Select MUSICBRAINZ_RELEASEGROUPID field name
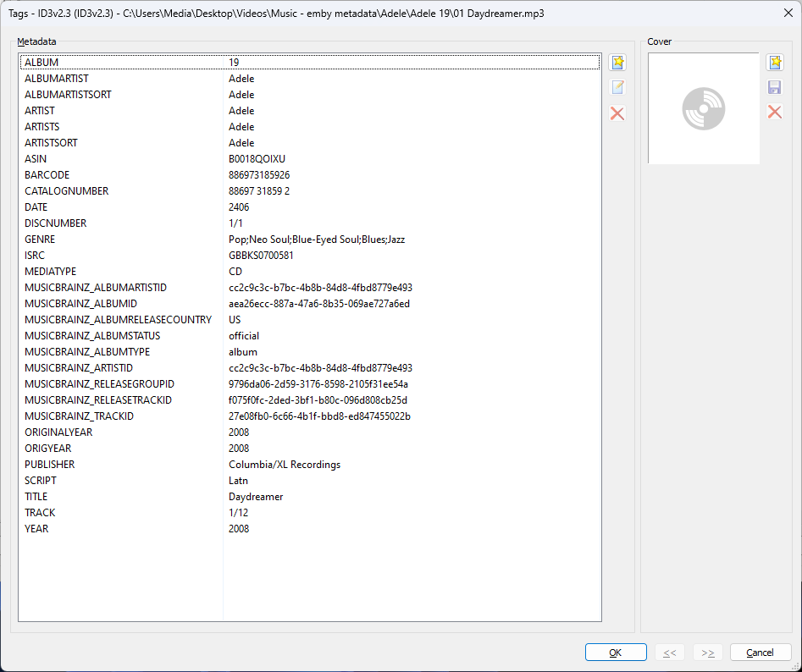 (x=99, y=384)
